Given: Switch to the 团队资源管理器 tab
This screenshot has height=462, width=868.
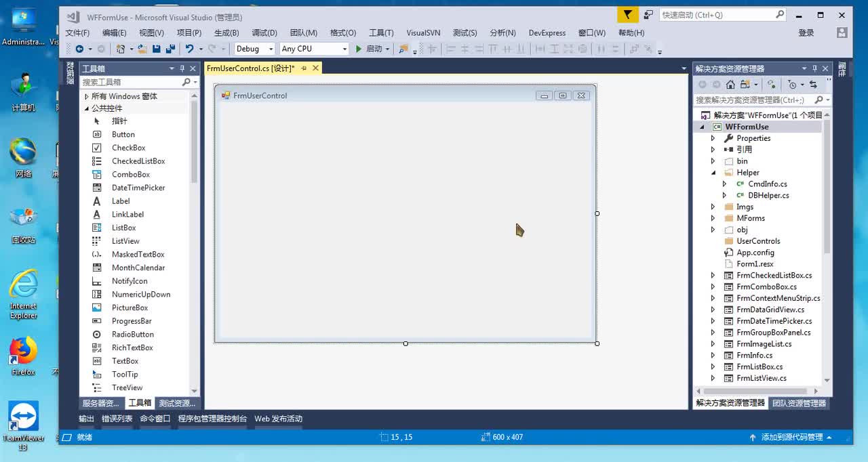Looking at the screenshot, I should tap(800, 403).
